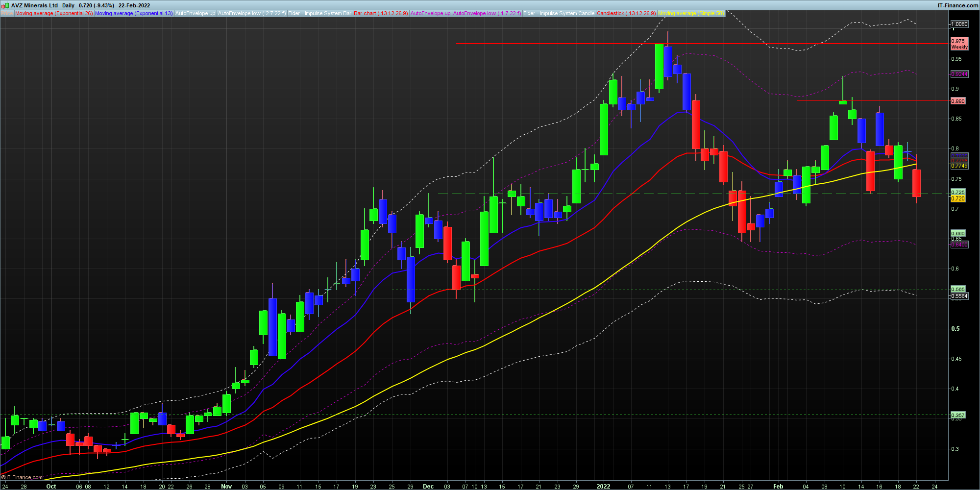Click the bold 0.5 price axis label
980x490 pixels.
955,329
